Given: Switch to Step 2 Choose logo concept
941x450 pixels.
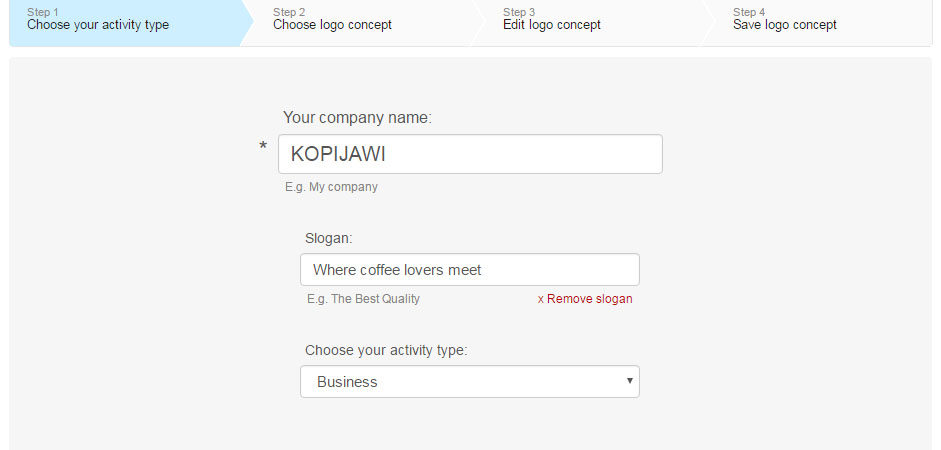Looking at the screenshot, I should click(360, 23).
